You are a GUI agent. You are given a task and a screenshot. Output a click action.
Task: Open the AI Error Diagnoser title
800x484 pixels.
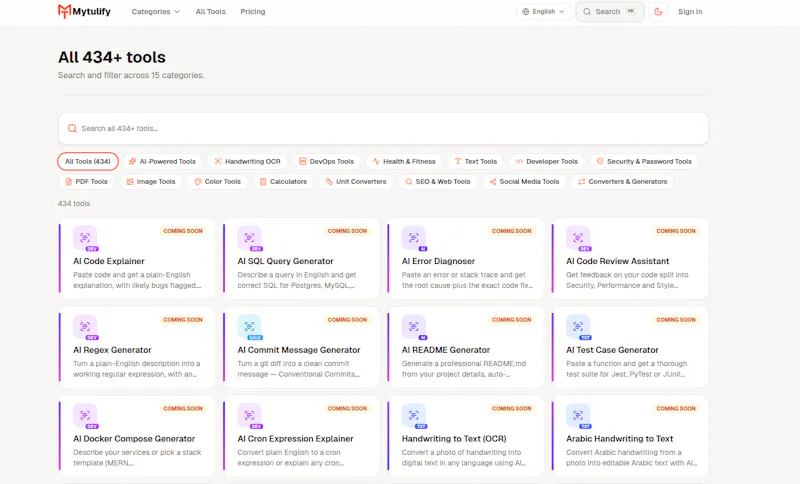tap(438, 261)
